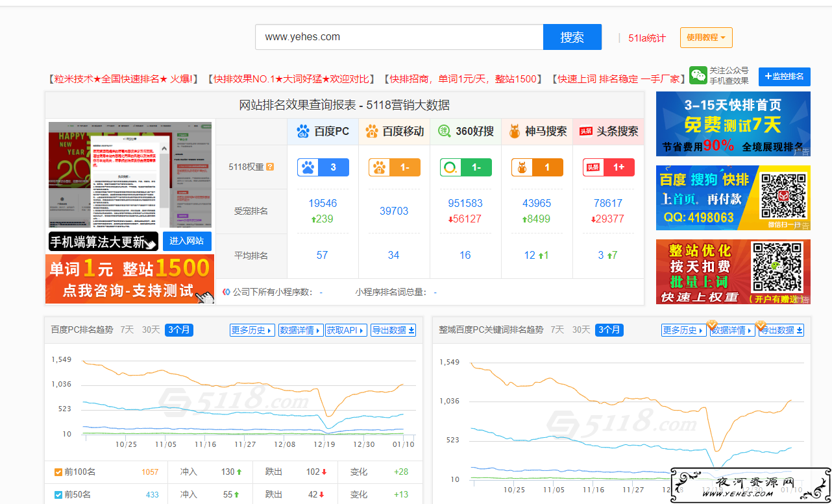Viewport: 832px width, 504px height.
Task: Click the 监控排名 button
Action: point(785,77)
